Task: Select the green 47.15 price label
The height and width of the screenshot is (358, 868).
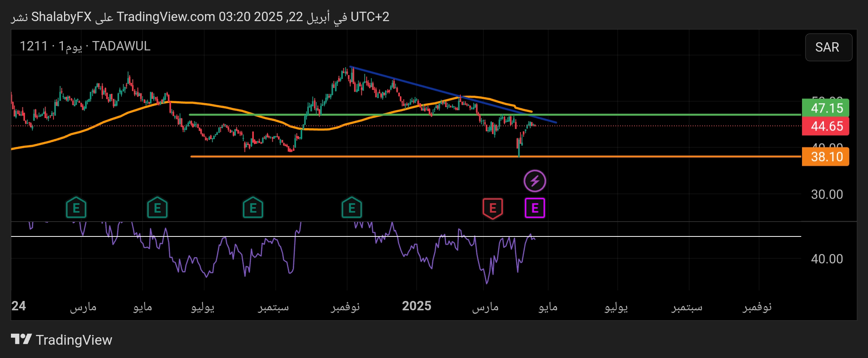Action: (x=825, y=108)
